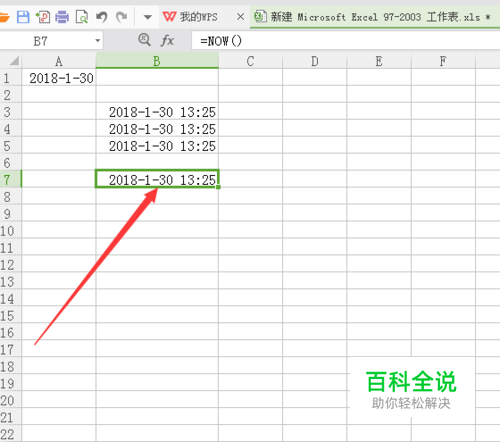The height and width of the screenshot is (442, 500).
Task: Click cell B3 date-time value
Action: 157,112
